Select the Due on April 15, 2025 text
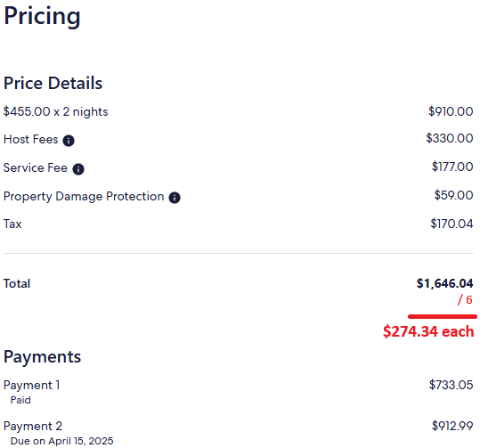 (x=61, y=441)
